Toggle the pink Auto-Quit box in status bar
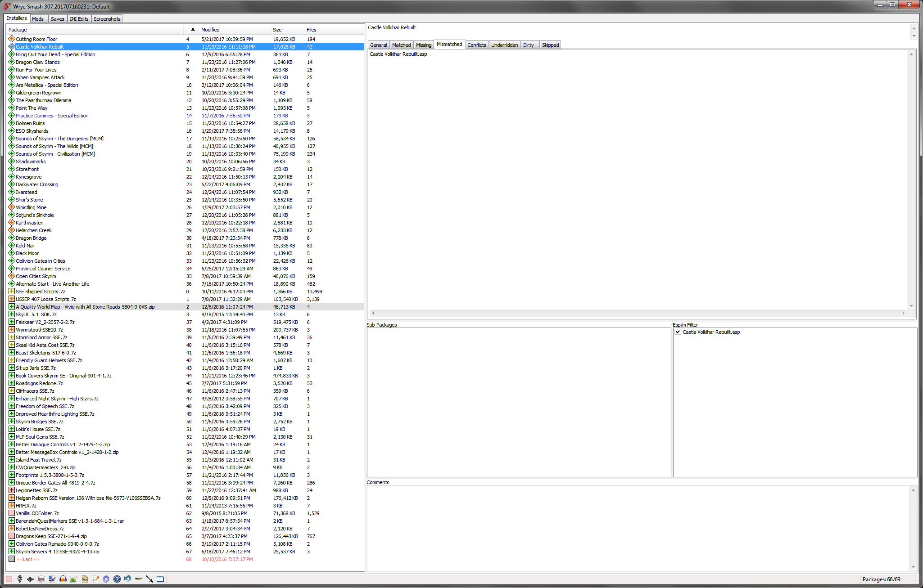 point(9,579)
